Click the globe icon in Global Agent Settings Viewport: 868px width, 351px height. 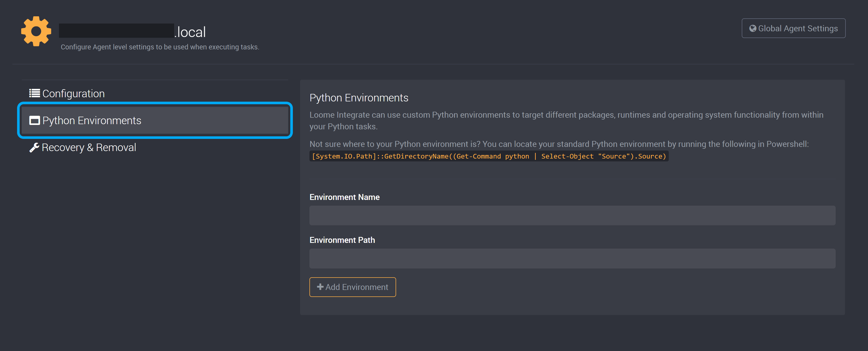(x=752, y=29)
